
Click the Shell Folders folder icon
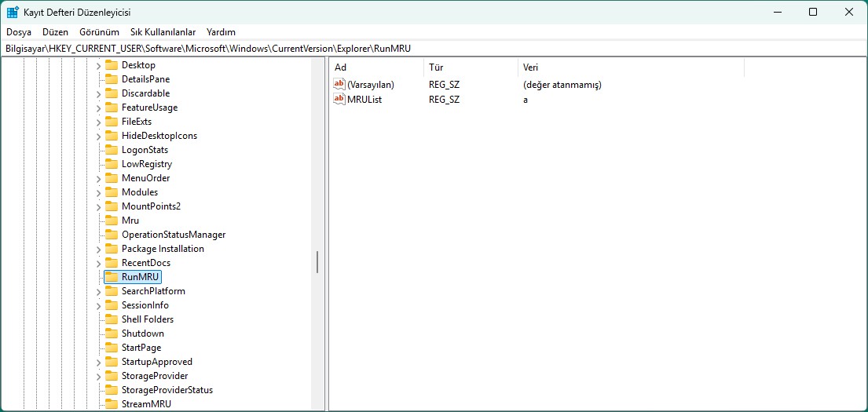coord(112,319)
